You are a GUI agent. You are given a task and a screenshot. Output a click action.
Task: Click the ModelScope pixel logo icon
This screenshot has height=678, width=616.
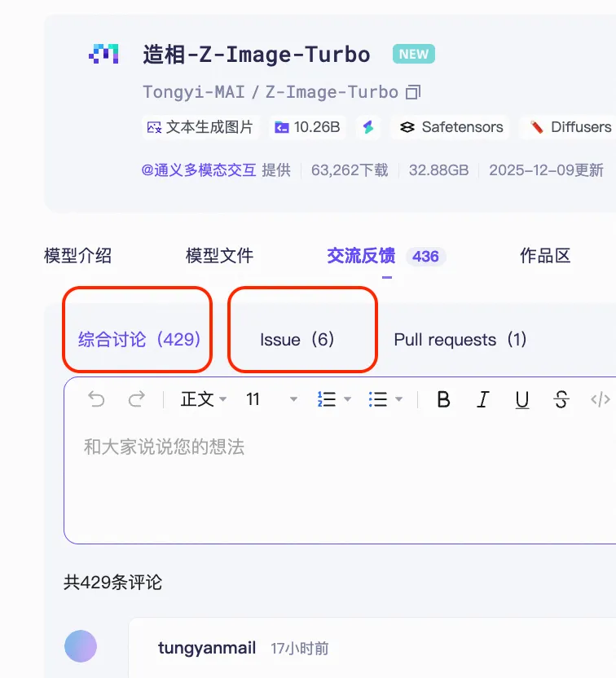pos(103,54)
